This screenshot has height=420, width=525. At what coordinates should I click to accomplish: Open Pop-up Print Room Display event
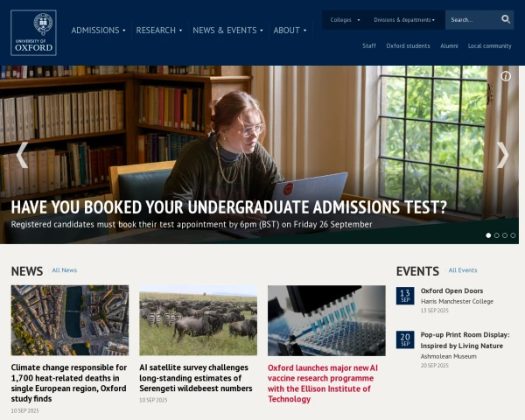pyautogui.click(x=465, y=340)
